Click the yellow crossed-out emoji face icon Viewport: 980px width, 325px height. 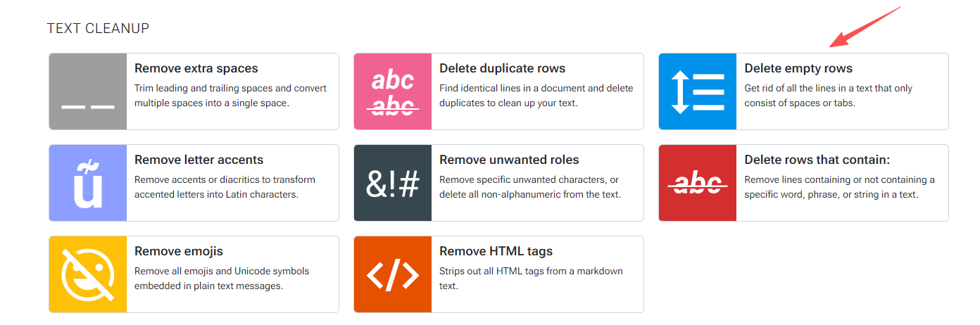coord(88,274)
